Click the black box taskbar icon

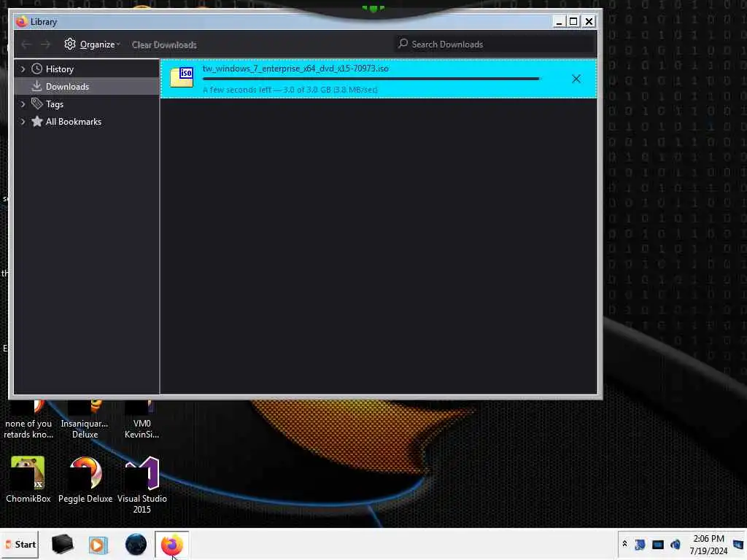[63, 544]
